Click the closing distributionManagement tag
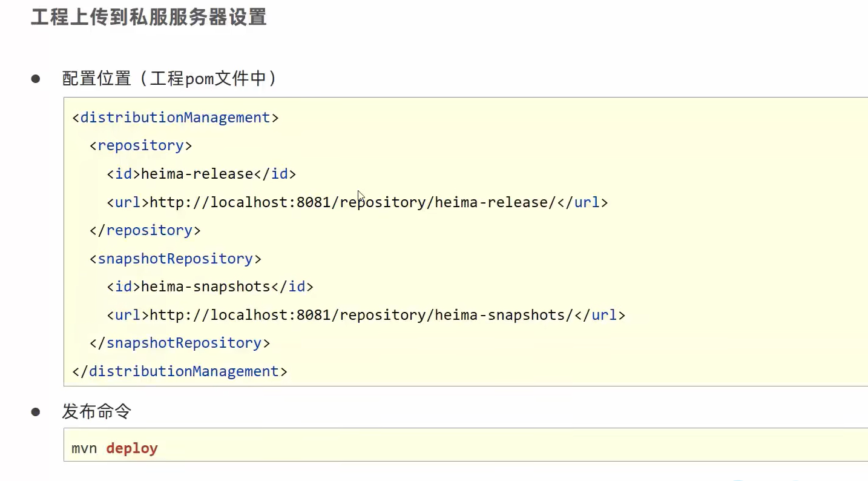 coord(180,371)
